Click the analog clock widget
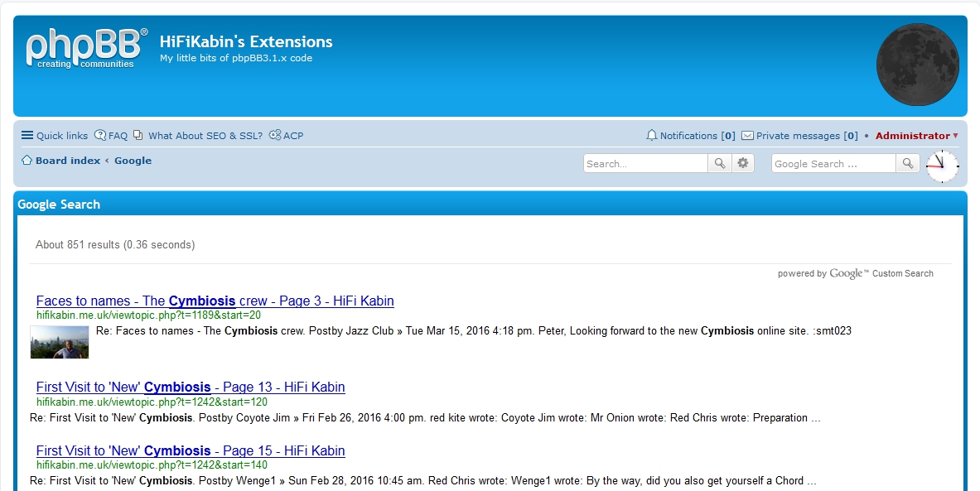 pos(942,166)
